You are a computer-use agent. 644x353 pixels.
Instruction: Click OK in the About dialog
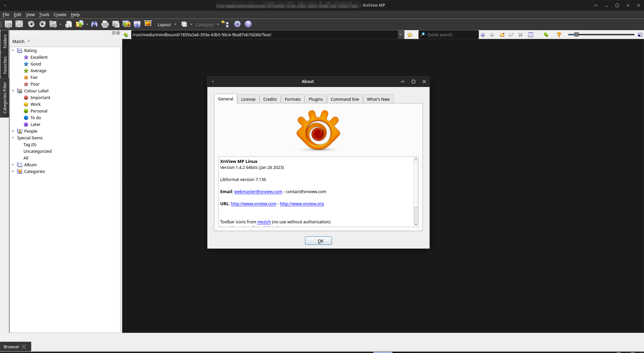pos(318,241)
